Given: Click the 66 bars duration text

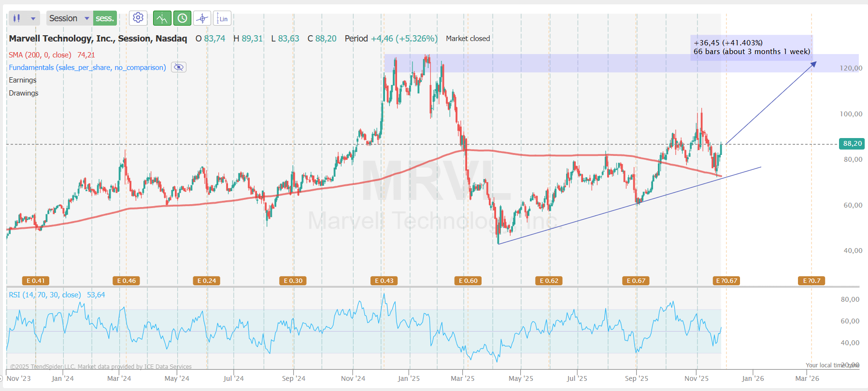Looking at the screenshot, I should pyautogui.click(x=752, y=52).
